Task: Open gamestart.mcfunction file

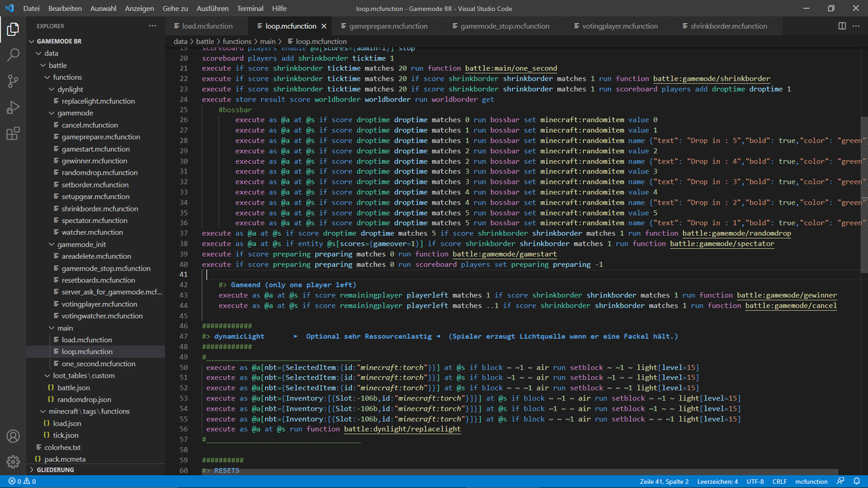Action: pyautogui.click(x=95, y=148)
